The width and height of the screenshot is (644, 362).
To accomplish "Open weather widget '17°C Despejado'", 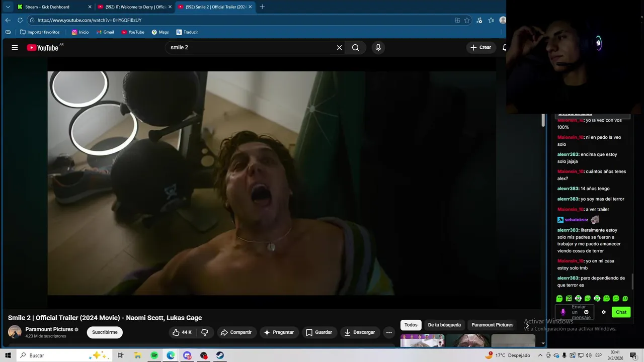I will pos(508,355).
